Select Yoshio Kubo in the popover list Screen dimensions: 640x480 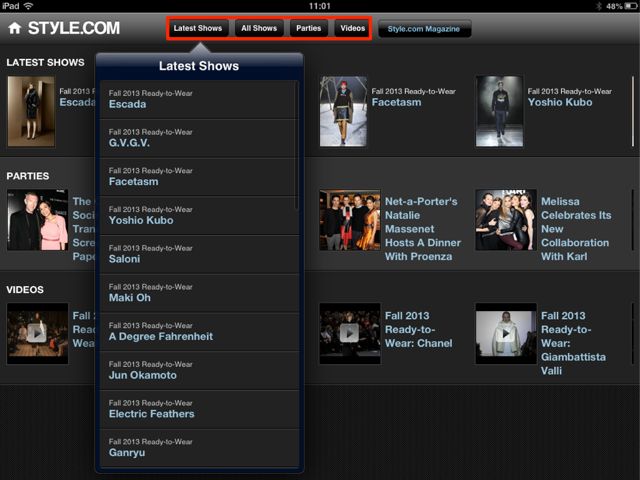coord(199,216)
